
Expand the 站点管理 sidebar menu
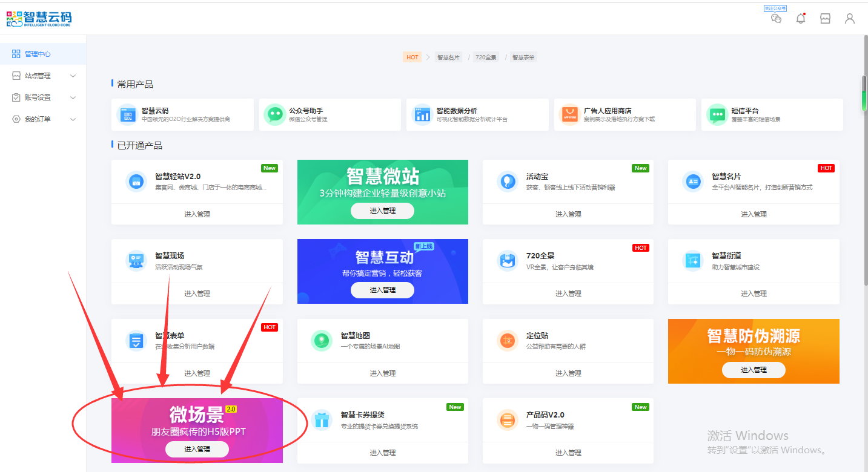click(x=43, y=76)
